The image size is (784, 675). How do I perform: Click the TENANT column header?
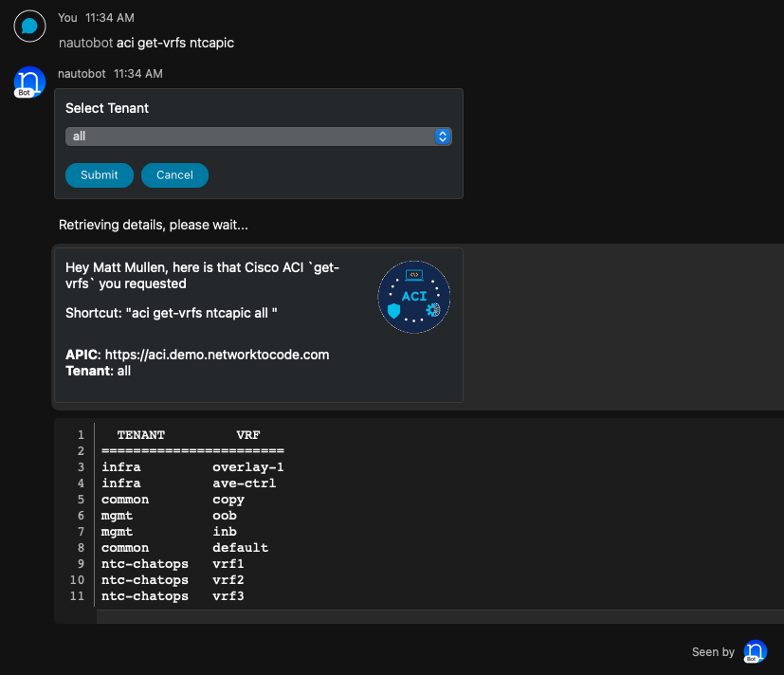pos(141,435)
